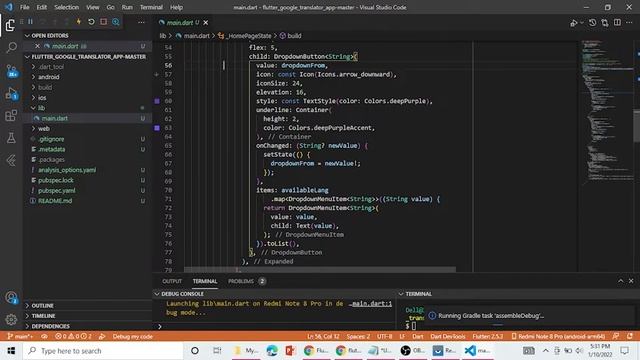Open editor more actions ellipsis
Screen dimensions: 640x360
pyautogui.click(x=629, y=22)
